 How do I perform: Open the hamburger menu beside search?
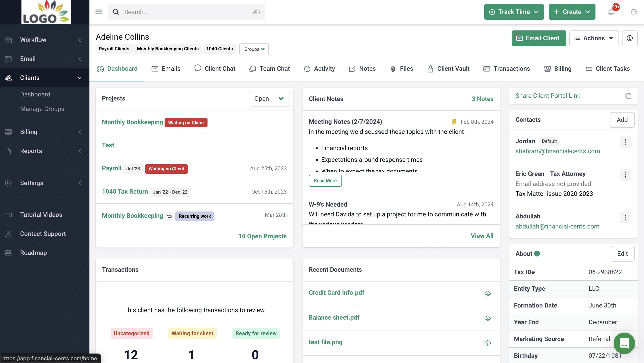[99, 12]
